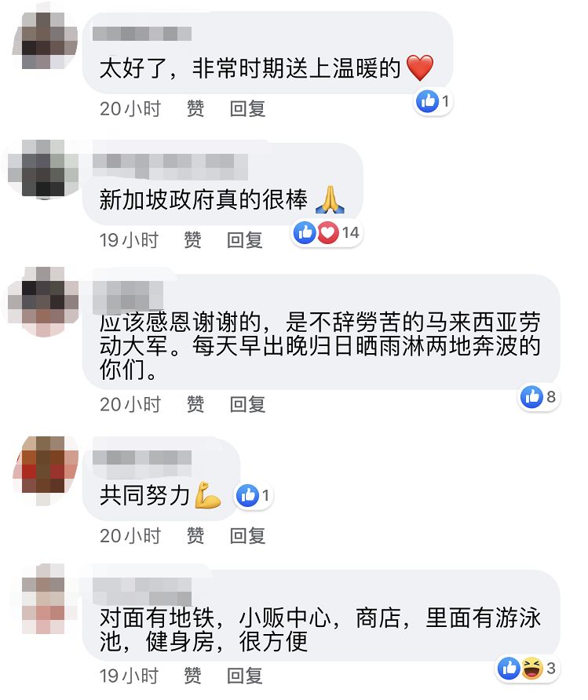Open the commenter name above 应该感恩谢谢的
588x700 pixels.
[128, 296]
